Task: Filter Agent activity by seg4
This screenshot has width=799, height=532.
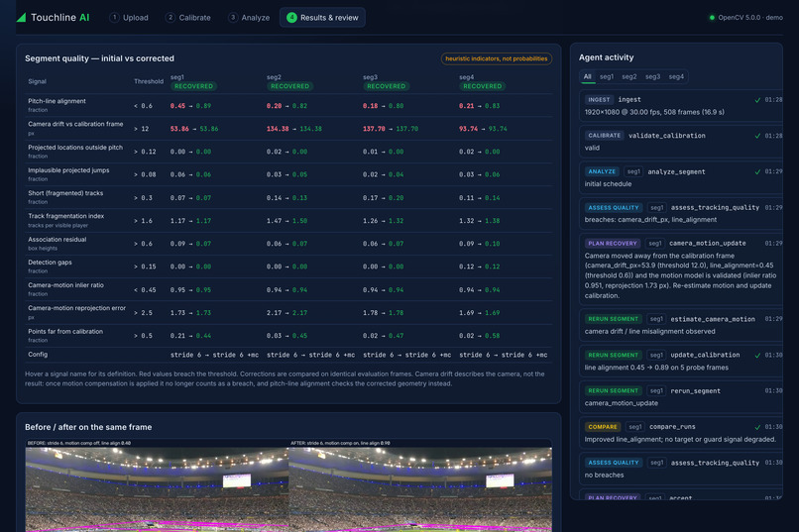Action: click(676, 77)
